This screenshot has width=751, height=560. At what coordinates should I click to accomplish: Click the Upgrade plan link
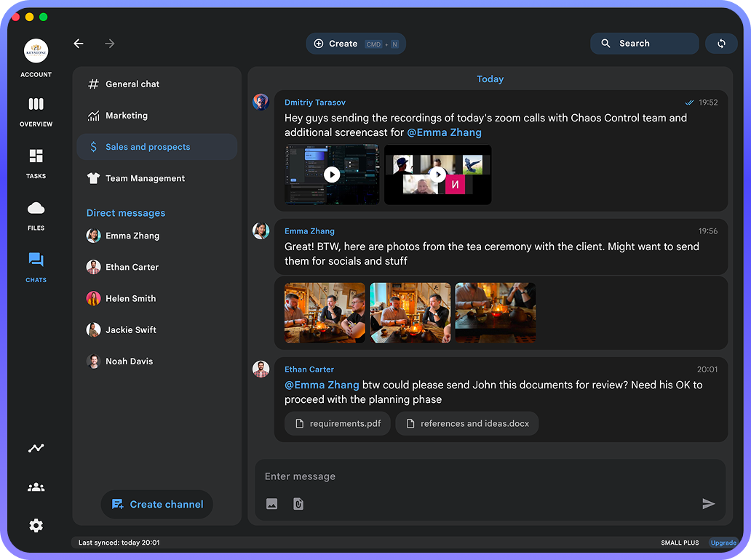[723, 543]
